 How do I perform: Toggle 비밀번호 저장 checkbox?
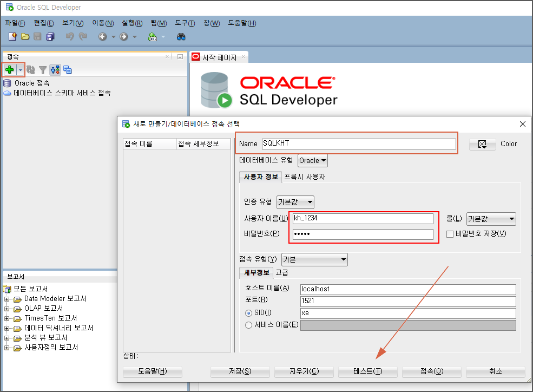450,234
